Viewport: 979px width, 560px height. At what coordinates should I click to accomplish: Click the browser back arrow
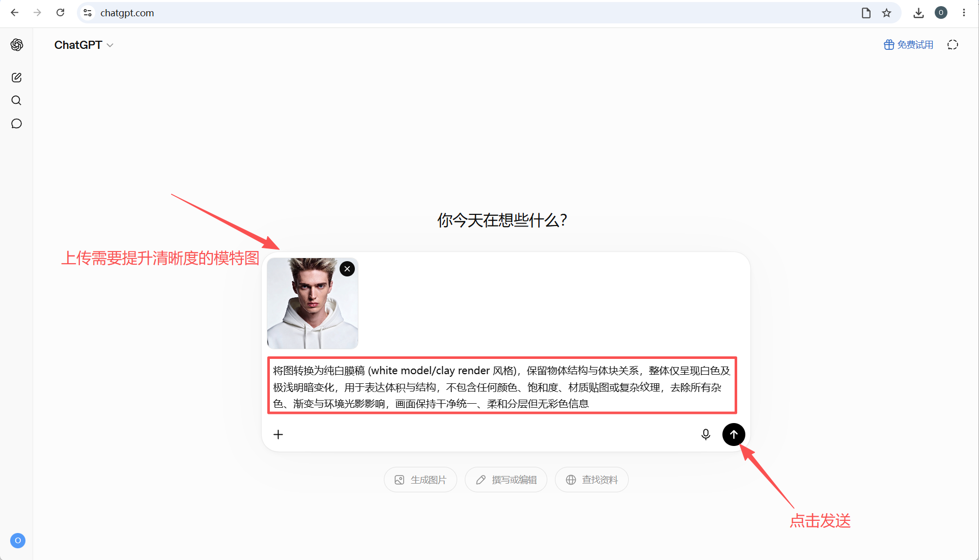pyautogui.click(x=15, y=13)
